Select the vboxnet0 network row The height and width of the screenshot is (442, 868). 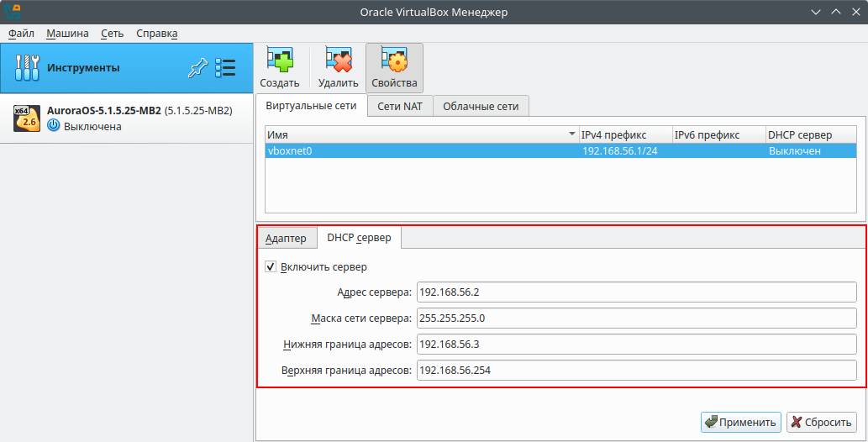tap(420, 151)
